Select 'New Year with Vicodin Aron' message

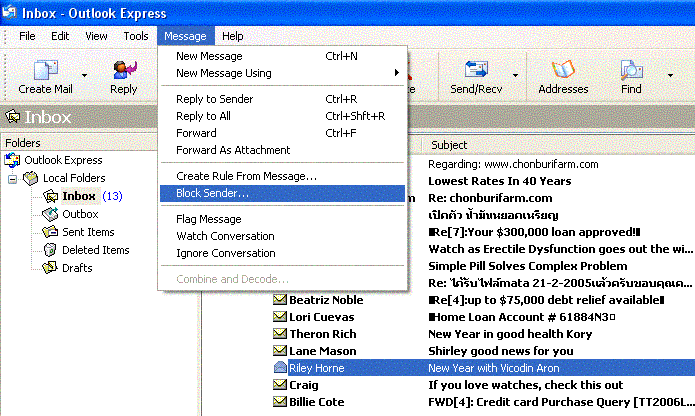coord(493,368)
